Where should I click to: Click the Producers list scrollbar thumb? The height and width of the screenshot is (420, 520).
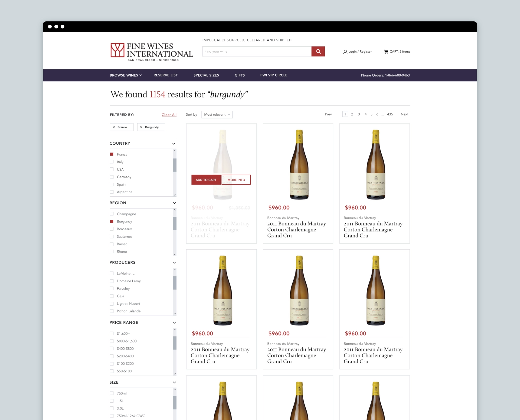point(175,283)
